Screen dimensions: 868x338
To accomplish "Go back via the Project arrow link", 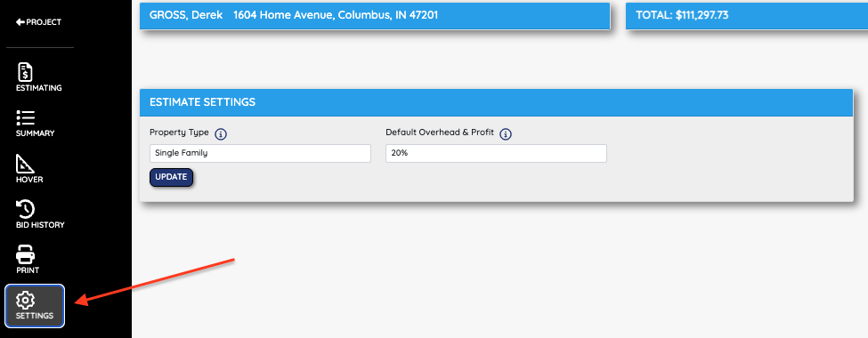I will click(38, 22).
